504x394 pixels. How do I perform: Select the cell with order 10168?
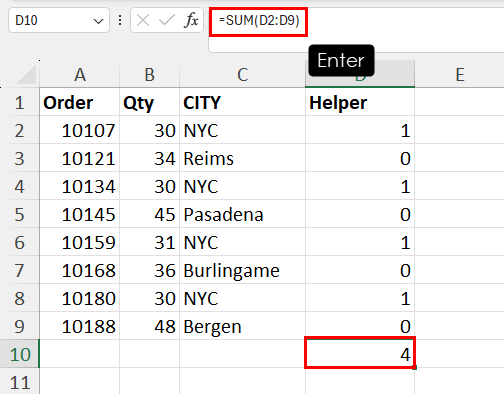(80, 270)
